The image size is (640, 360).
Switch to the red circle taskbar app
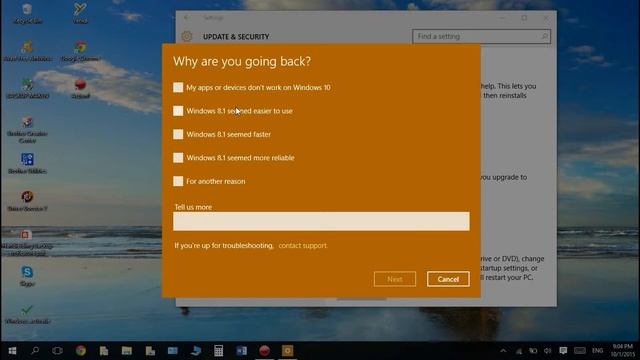pos(264,351)
